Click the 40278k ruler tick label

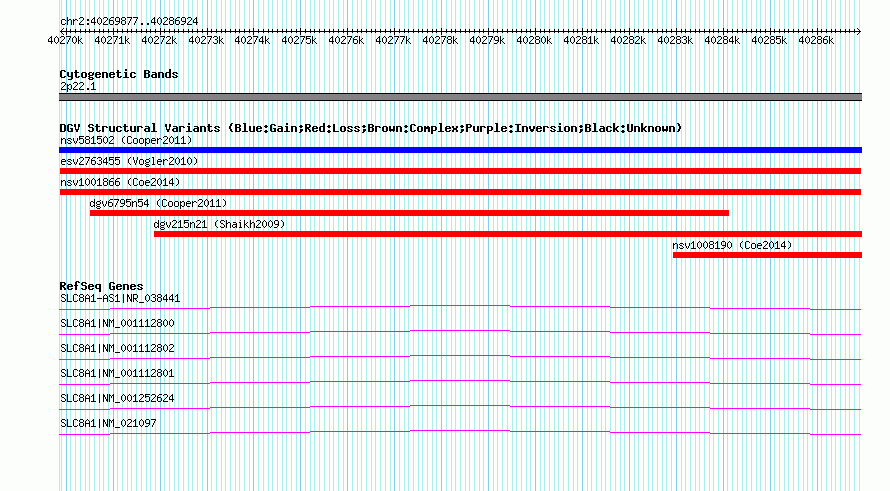tap(440, 40)
